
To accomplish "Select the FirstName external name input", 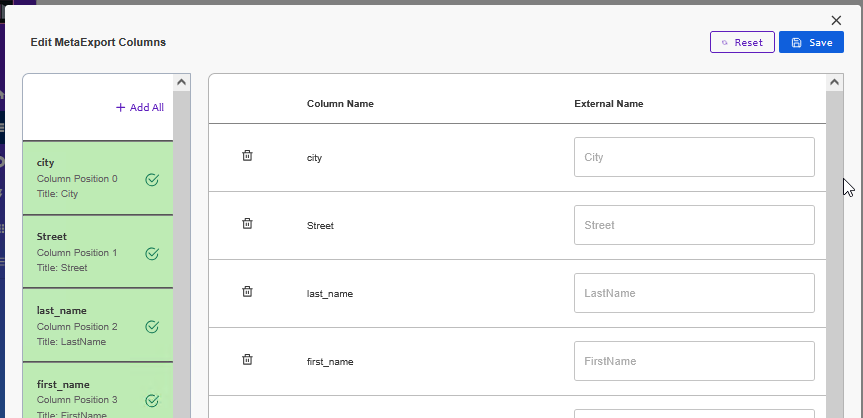I will tap(694, 361).
